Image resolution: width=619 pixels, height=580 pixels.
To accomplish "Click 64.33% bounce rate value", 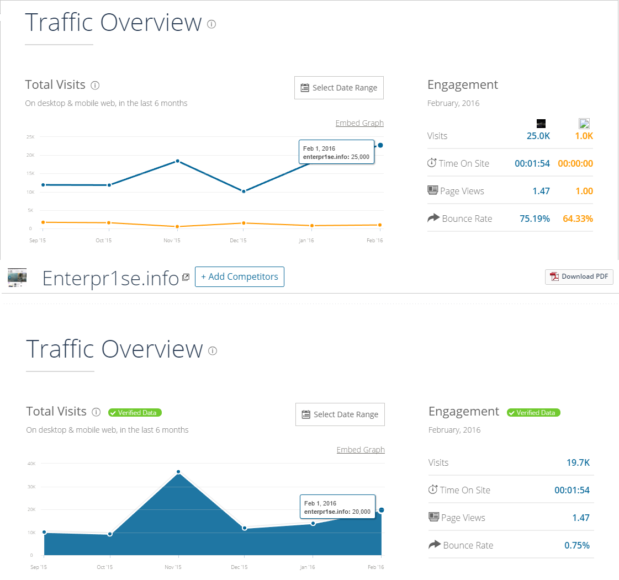I will point(578,219).
